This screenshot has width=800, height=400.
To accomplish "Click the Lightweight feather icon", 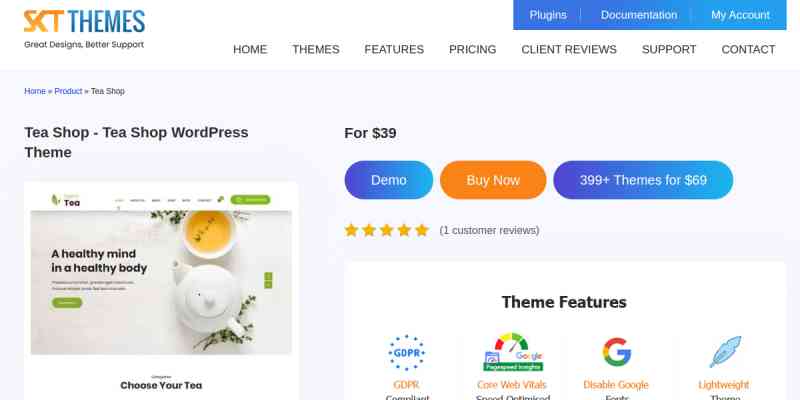I will click(x=725, y=352).
